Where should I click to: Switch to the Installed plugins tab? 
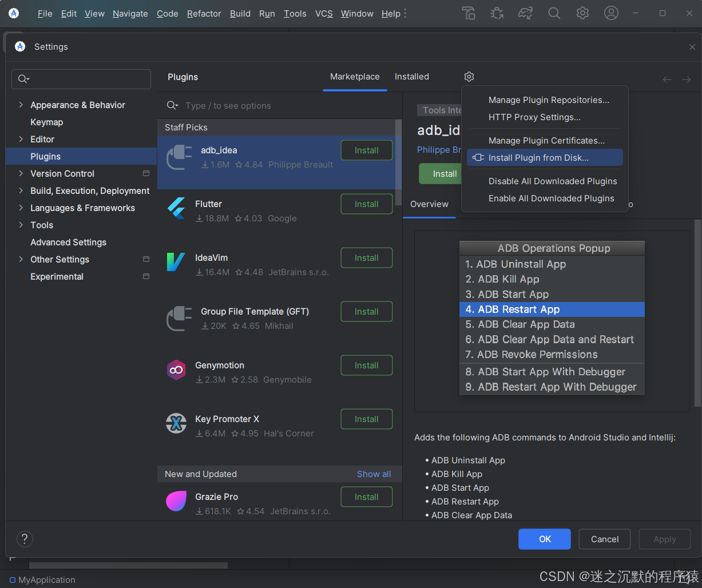click(411, 77)
